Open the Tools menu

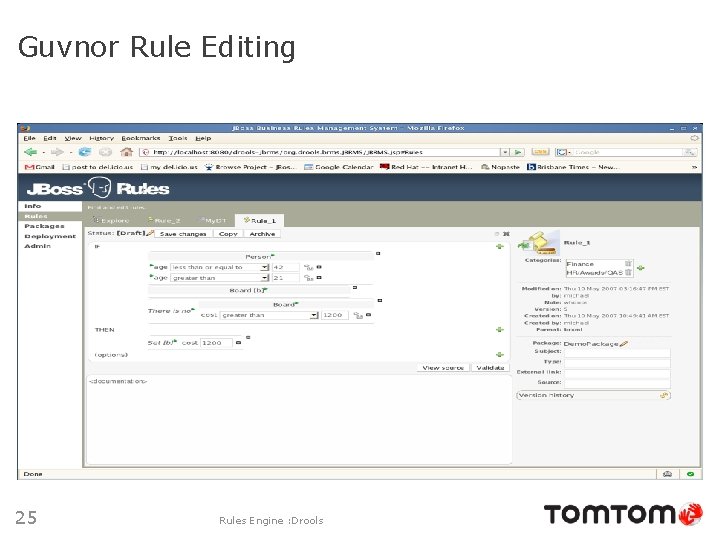[178, 138]
